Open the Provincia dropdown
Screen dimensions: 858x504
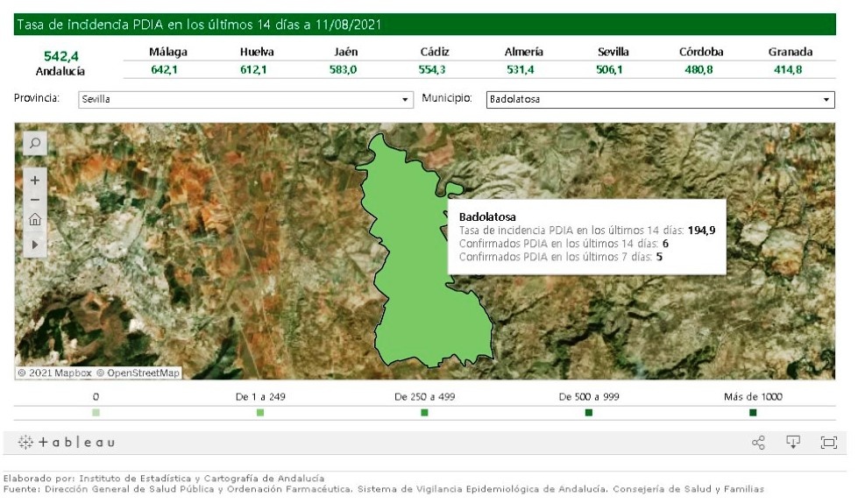point(245,100)
